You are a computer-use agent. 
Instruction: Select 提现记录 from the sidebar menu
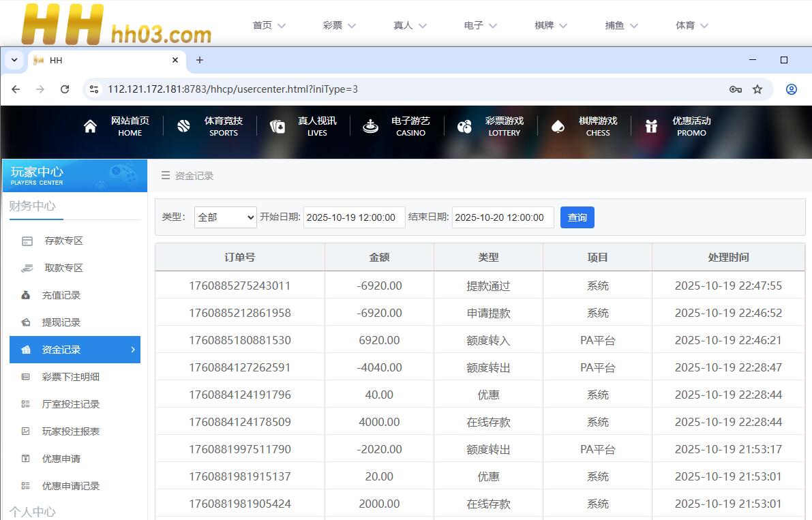(x=61, y=322)
